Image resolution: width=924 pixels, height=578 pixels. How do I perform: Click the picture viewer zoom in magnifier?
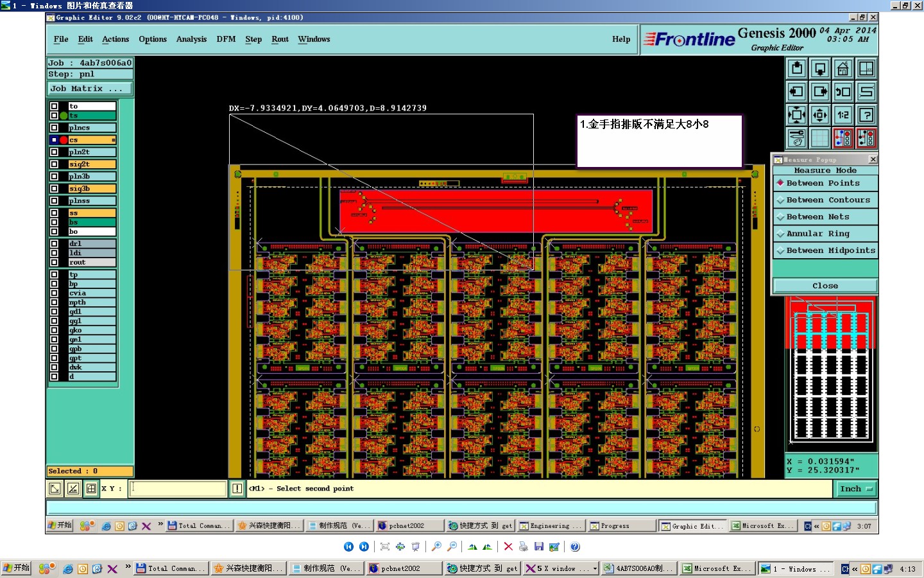[436, 547]
